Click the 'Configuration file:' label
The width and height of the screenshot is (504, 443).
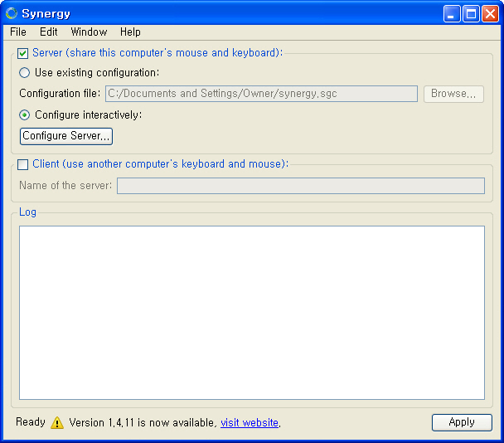[60, 93]
